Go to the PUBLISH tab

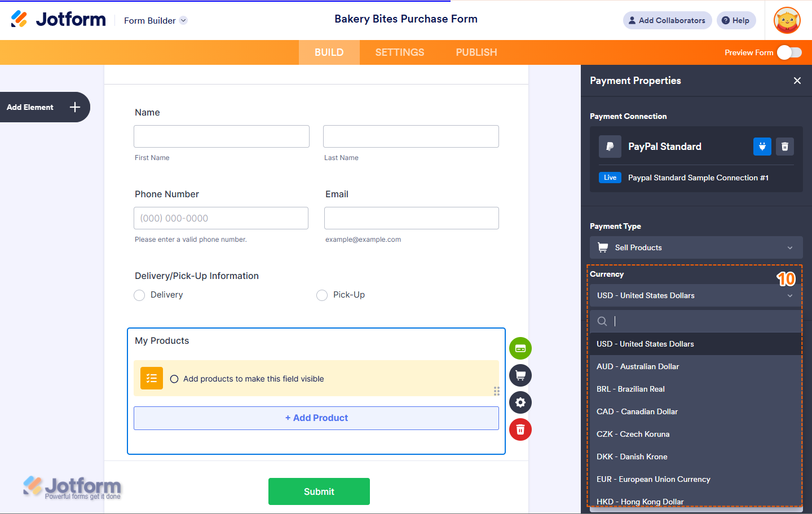pos(476,52)
